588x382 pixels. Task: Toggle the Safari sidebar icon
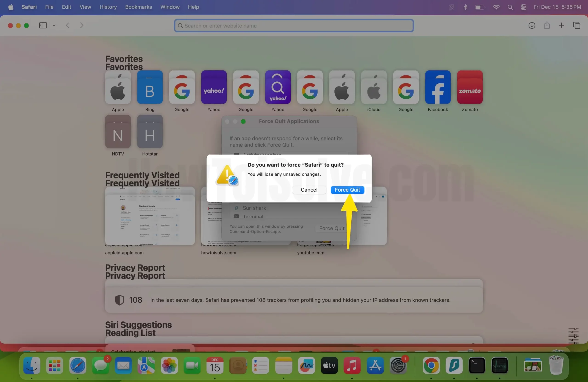[x=43, y=25]
